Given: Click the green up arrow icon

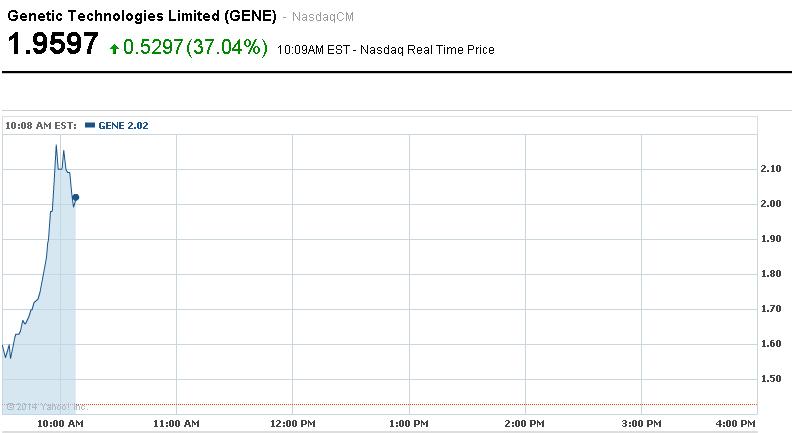Looking at the screenshot, I should (115, 47).
